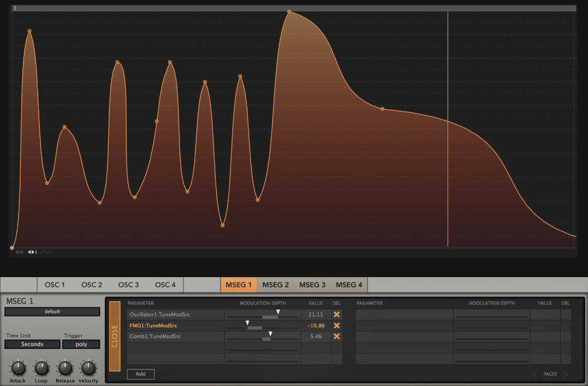Select the FMO1:TuneModSrc parameter row

coord(175,325)
